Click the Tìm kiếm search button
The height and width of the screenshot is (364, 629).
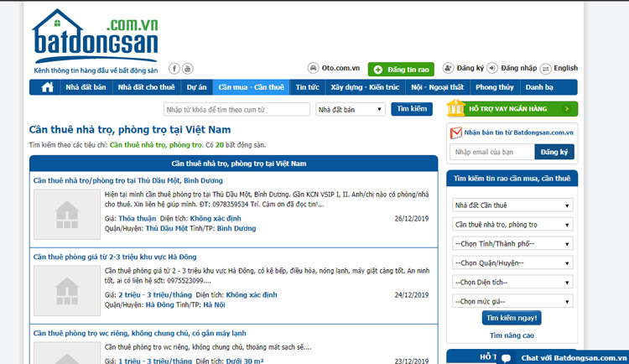click(x=412, y=109)
